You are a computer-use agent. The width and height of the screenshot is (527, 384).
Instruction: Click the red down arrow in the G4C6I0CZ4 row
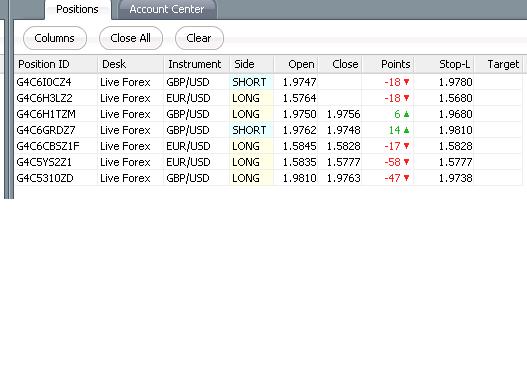[406, 82]
